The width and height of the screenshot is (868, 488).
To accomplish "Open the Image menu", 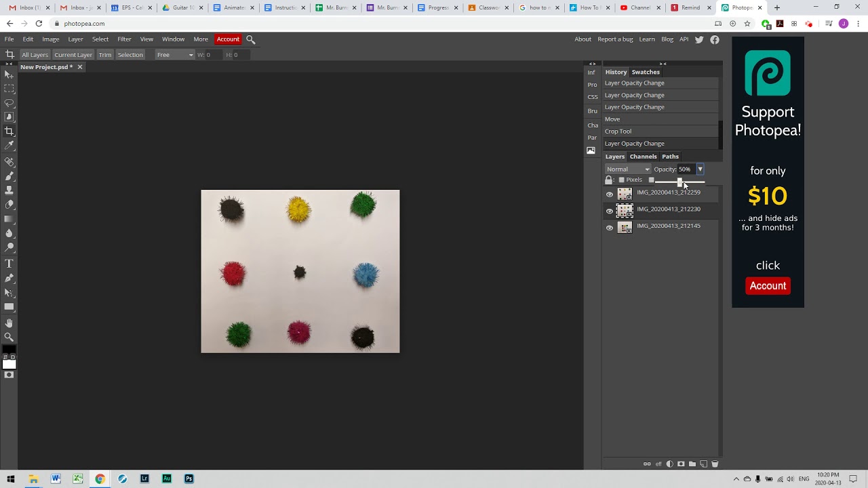I will click(51, 39).
